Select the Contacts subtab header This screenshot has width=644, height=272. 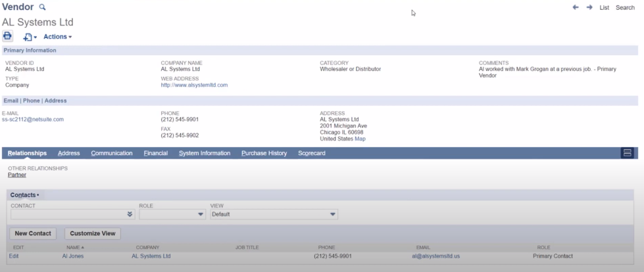(24, 195)
